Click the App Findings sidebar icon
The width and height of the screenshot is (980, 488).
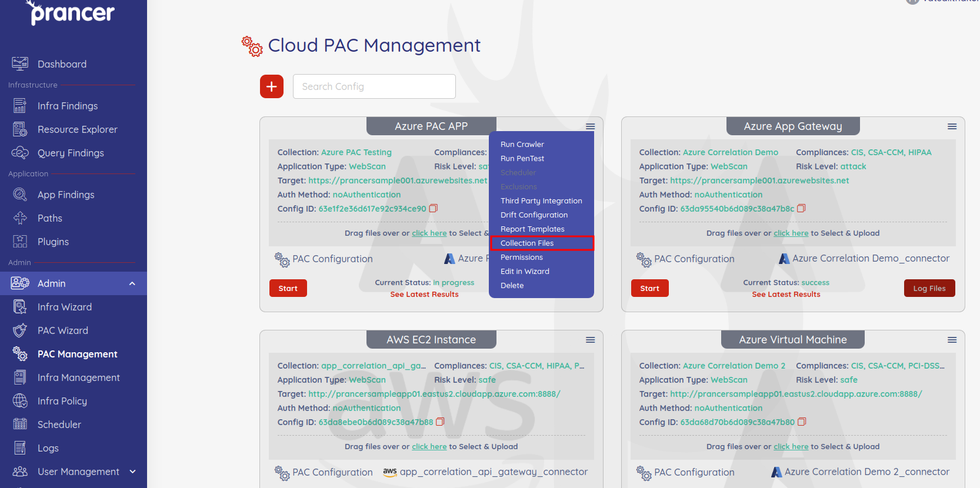(x=20, y=194)
